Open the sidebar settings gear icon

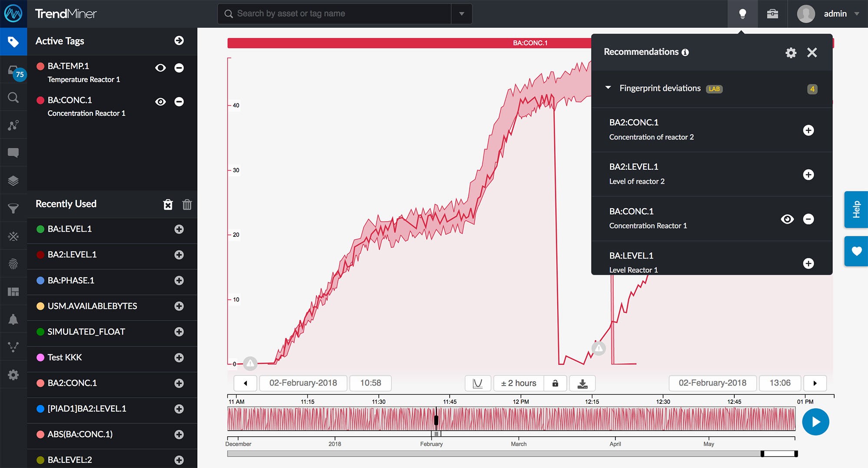(13, 375)
